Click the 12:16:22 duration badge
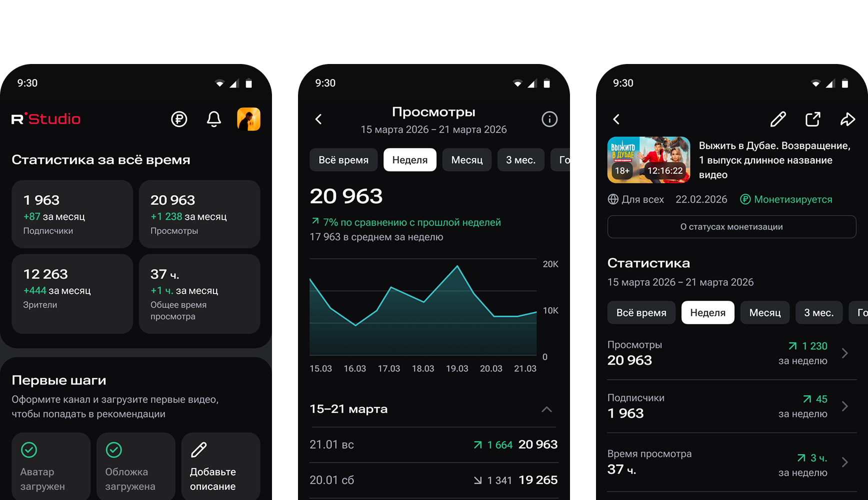The width and height of the screenshot is (868, 500). 665,170
